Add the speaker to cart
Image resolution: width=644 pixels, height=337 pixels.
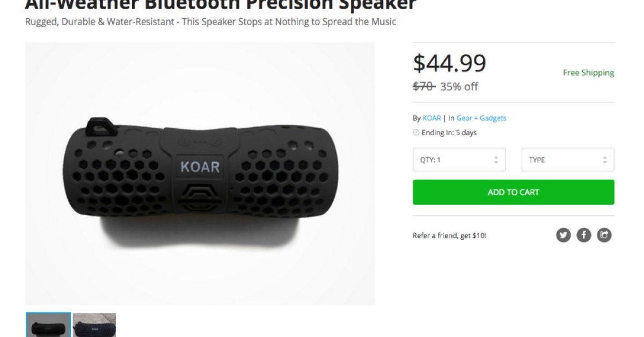pos(513,192)
